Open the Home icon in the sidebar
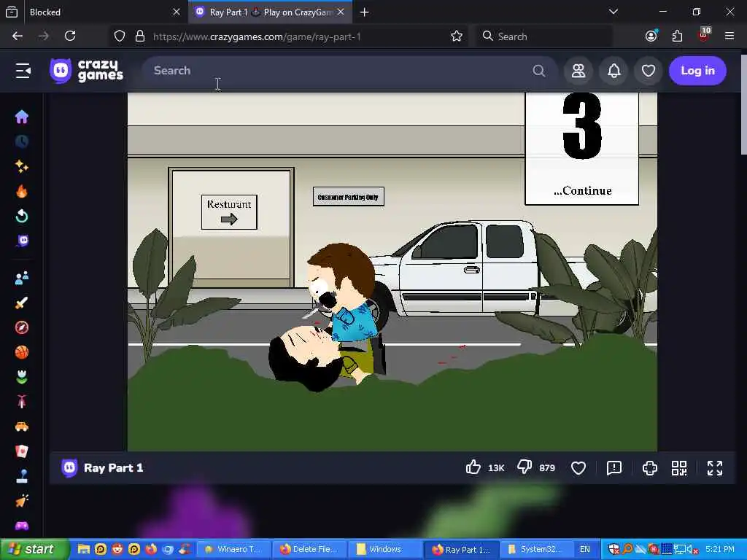The width and height of the screenshot is (747, 560). tap(21, 117)
